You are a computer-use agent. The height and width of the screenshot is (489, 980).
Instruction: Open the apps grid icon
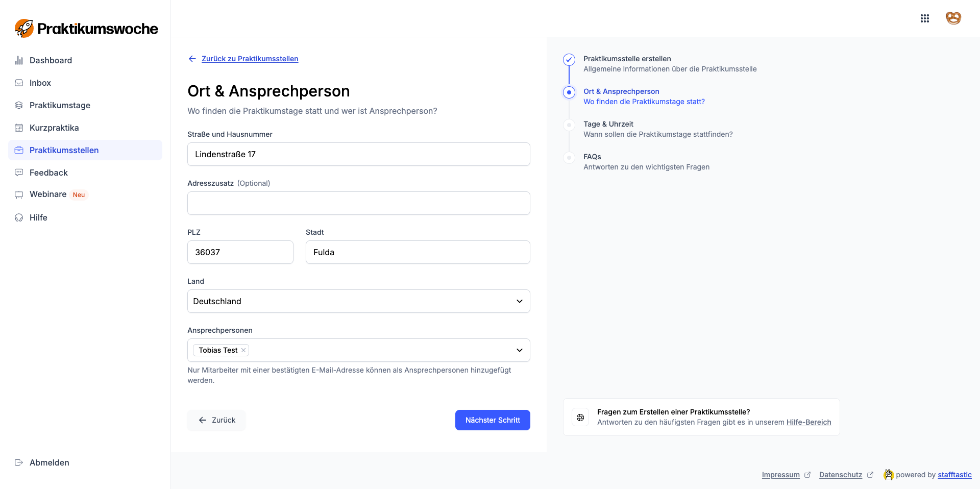click(924, 18)
